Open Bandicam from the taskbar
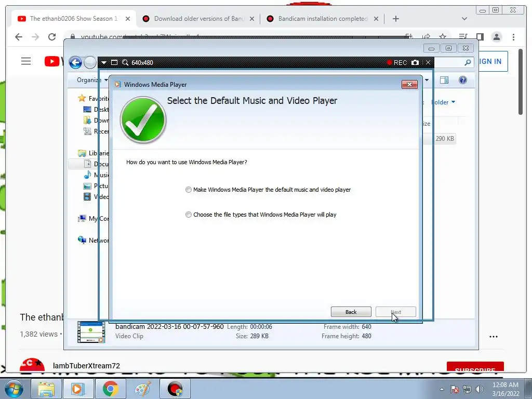This screenshot has width=532, height=399. (x=175, y=389)
